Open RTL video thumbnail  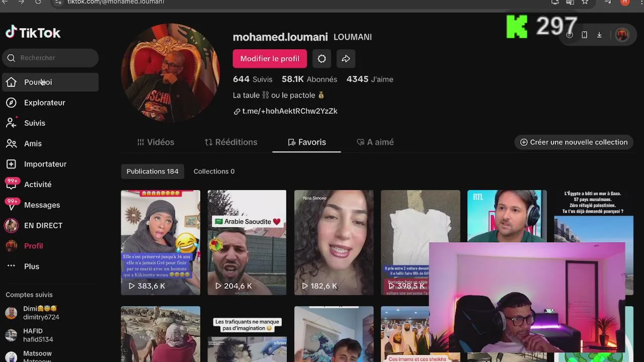[x=507, y=216]
